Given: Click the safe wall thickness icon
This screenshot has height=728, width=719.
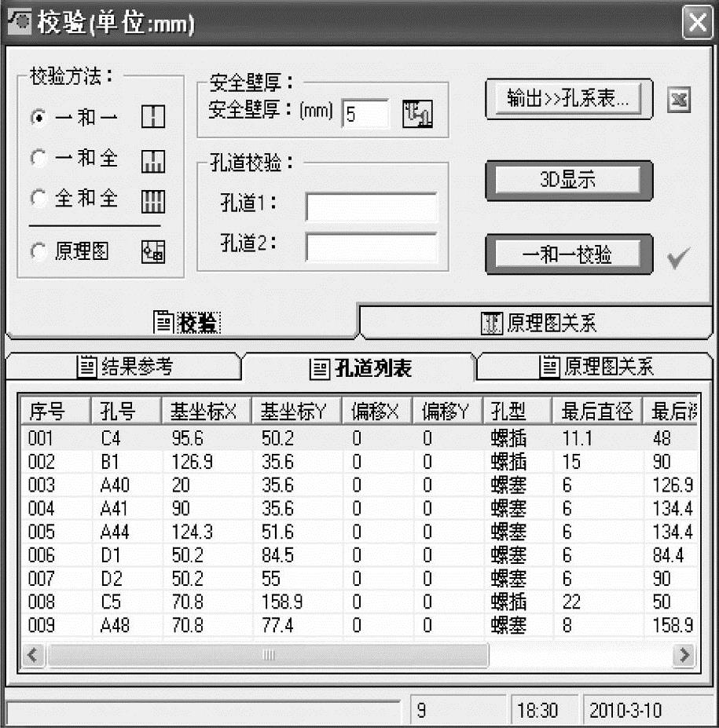Looking at the screenshot, I should [417, 113].
